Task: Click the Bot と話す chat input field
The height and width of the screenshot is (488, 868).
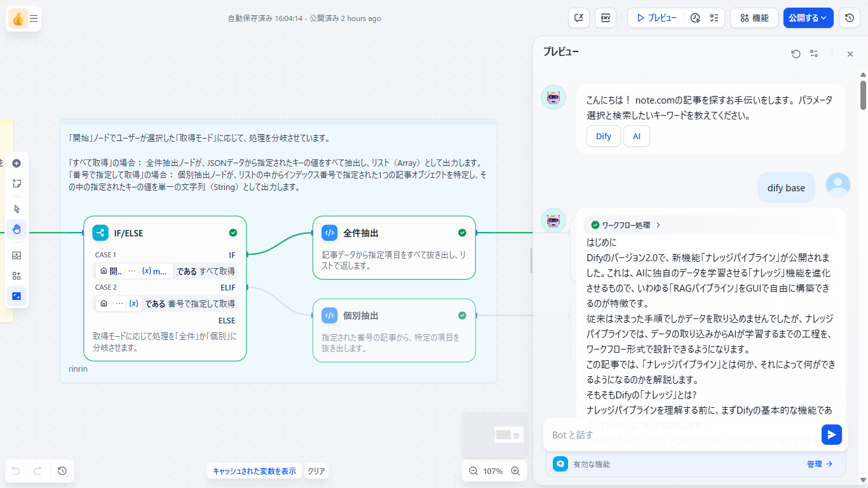Action: pyautogui.click(x=683, y=435)
